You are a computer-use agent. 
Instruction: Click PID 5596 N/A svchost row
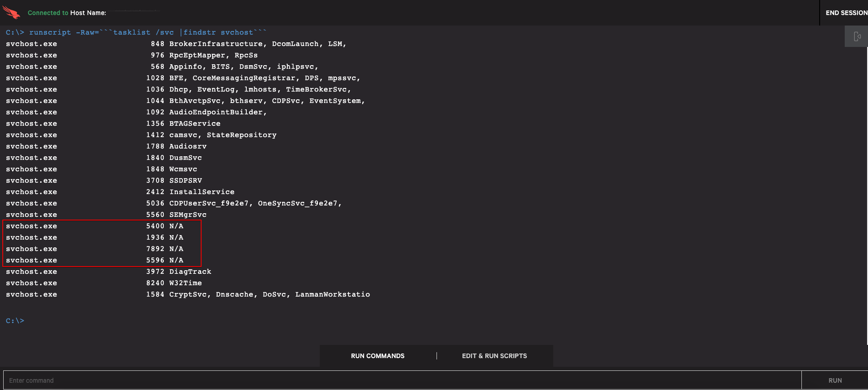tap(155, 260)
